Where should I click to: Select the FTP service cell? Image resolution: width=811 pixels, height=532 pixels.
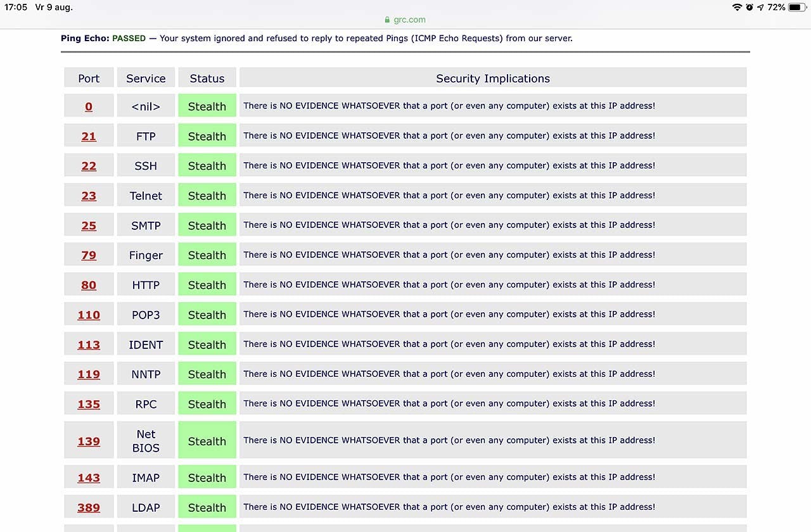146,136
